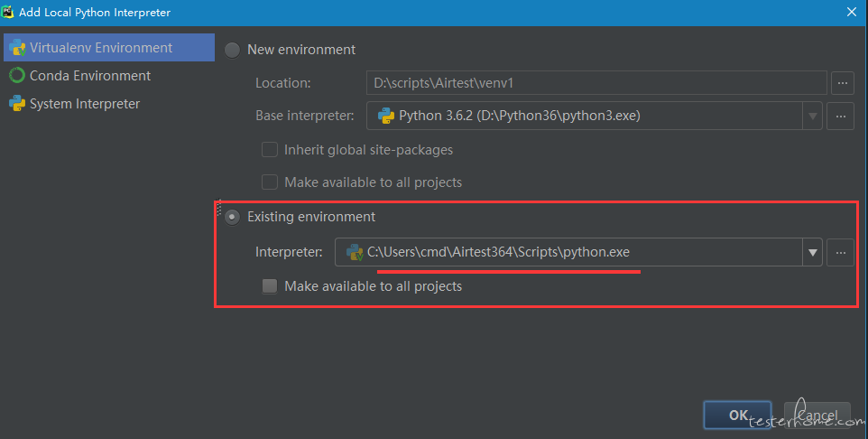Select the Existing environment radio button
This screenshot has height=439, width=868.
click(x=233, y=217)
